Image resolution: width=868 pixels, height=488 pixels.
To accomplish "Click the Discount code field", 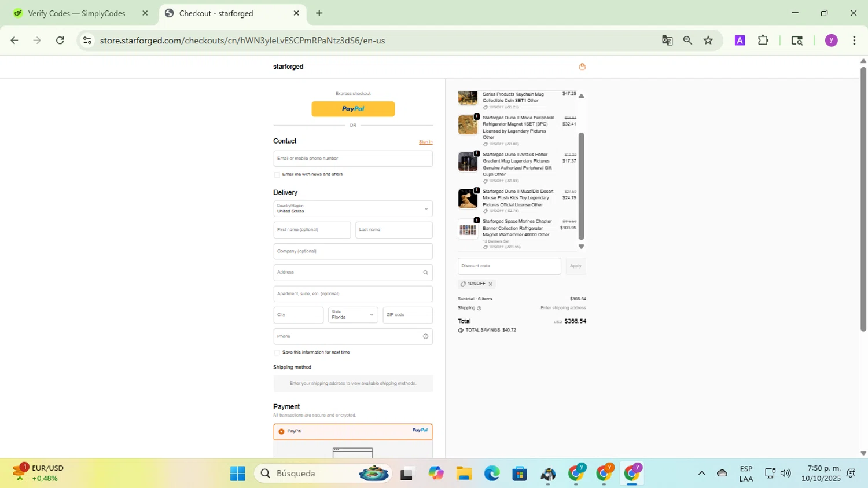I will click(509, 266).
